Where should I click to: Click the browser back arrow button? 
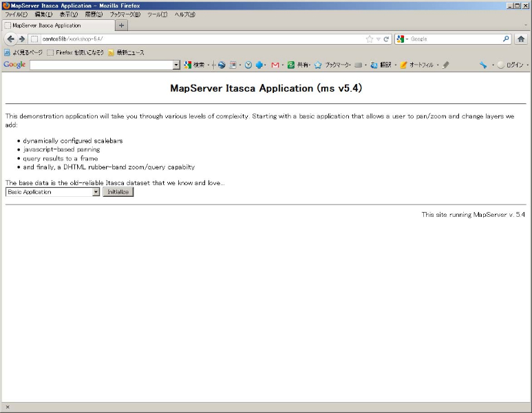pyautogui.click(x=10, y=39)
